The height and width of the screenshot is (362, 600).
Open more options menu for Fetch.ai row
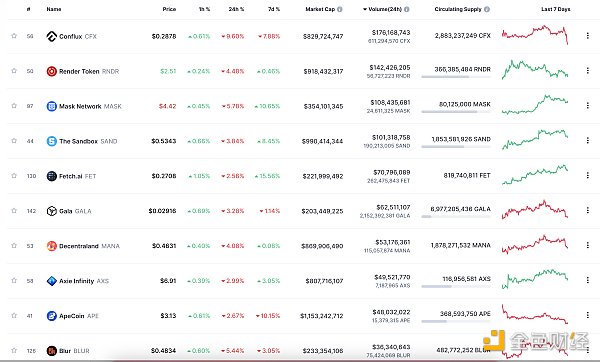(587, 175)
